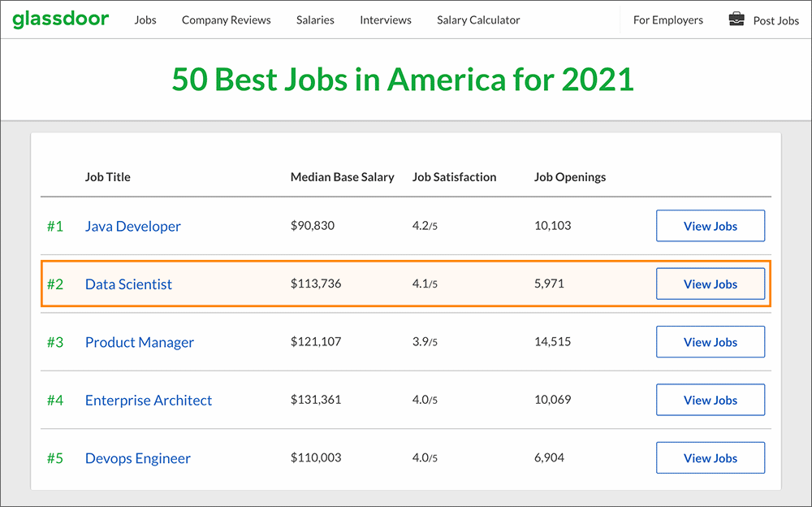Click the 10,103 job openings value

click(x=552, y=226)
